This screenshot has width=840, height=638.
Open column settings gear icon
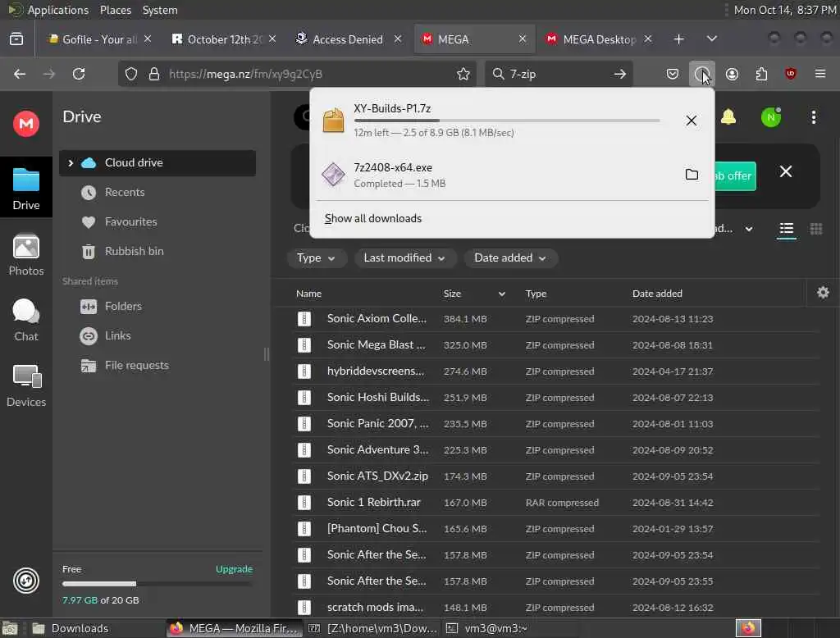823,293
